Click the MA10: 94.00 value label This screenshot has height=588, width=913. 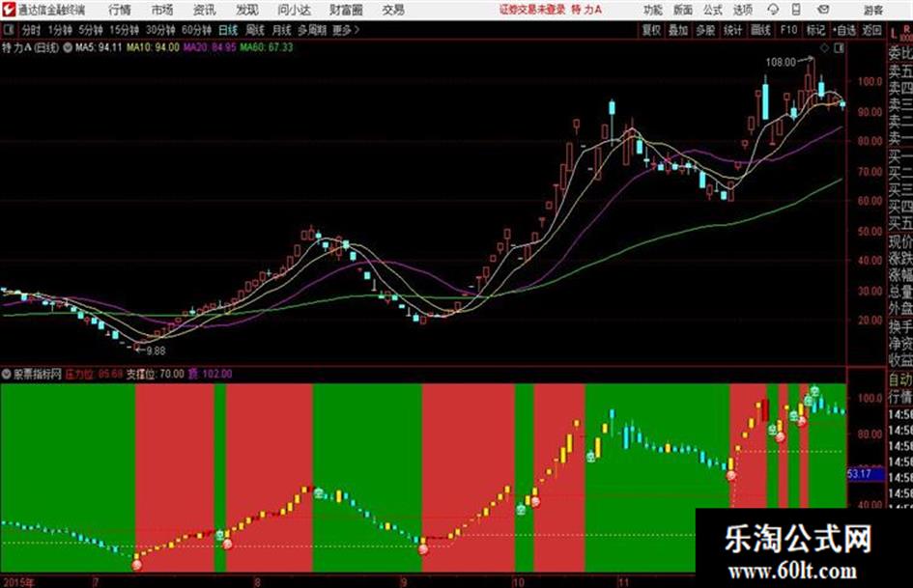pyautogui.click(x=154, y=47)
